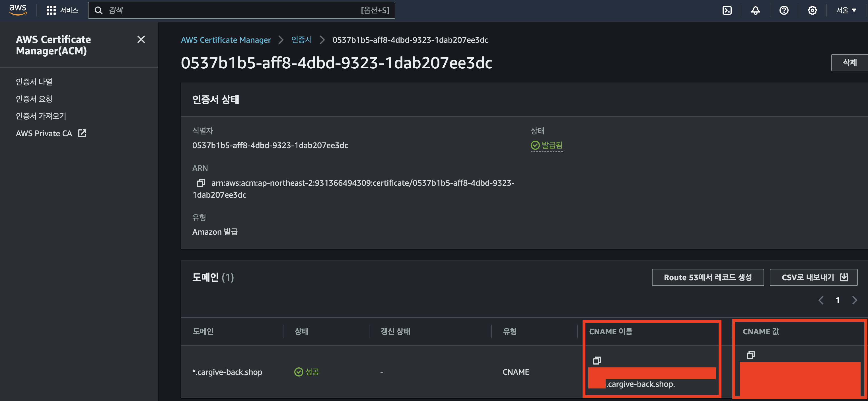868x401 pixels.
Task: Open the CloudShell terminal icon
Action: pyautogui.click(x=727, y=11)
